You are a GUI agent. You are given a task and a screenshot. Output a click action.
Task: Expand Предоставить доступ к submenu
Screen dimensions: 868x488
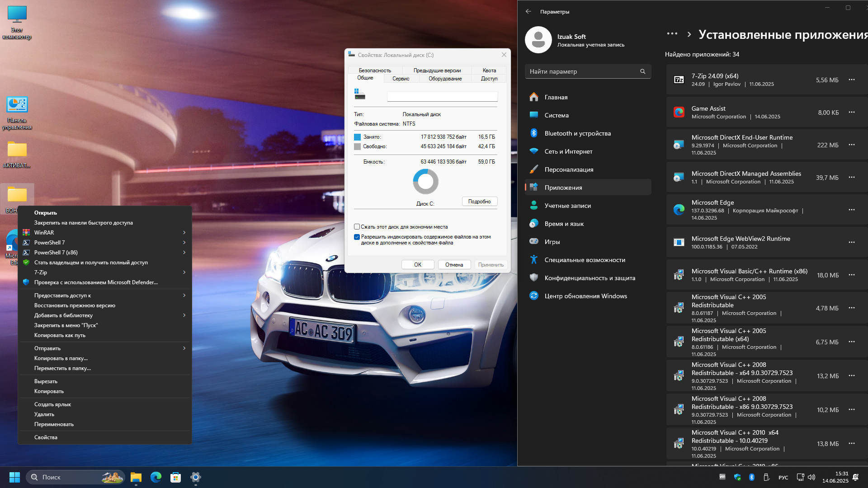(x=184, y=296)
